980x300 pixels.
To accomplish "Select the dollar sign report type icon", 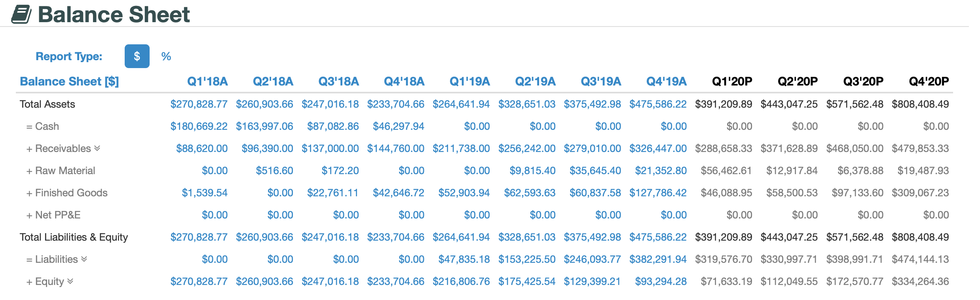I will [x=137, y=56].
